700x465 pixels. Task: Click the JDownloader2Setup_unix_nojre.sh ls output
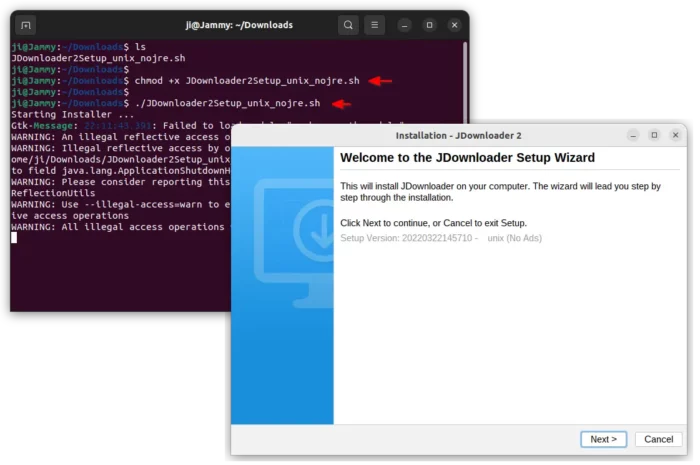click(98, 58)
